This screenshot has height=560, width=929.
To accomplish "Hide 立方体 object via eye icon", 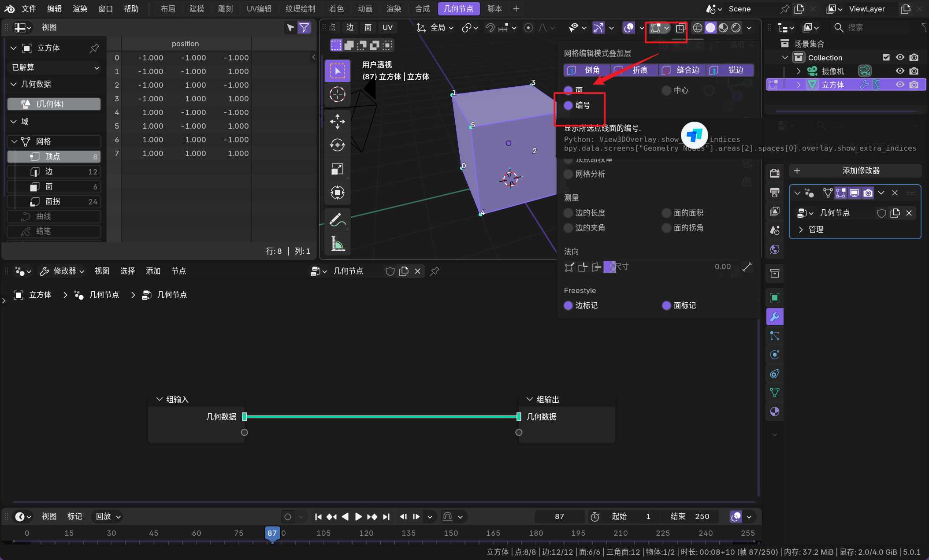I will (x=900, y=85).
